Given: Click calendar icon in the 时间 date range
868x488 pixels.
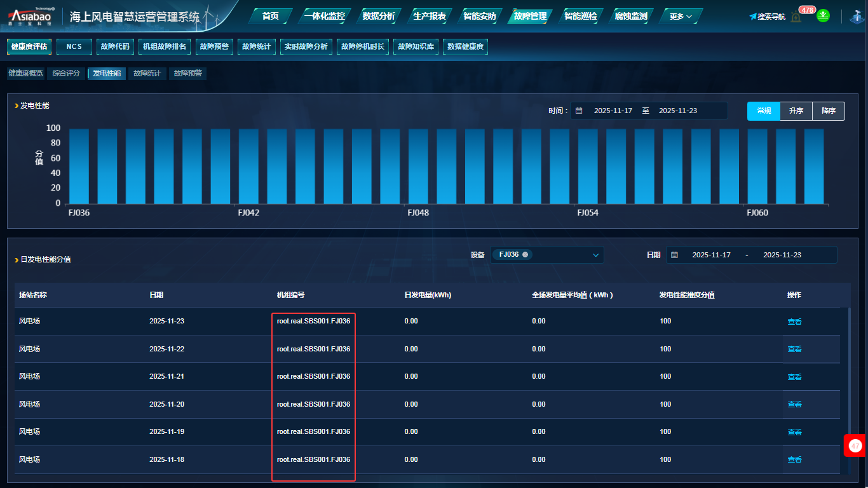Looking at the screenshot, I should 579,111.
